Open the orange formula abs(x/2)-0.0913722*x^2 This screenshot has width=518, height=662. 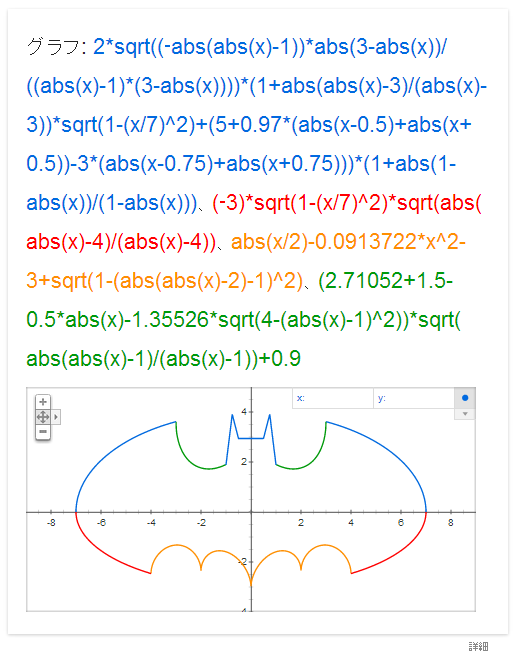click(247, 261)
